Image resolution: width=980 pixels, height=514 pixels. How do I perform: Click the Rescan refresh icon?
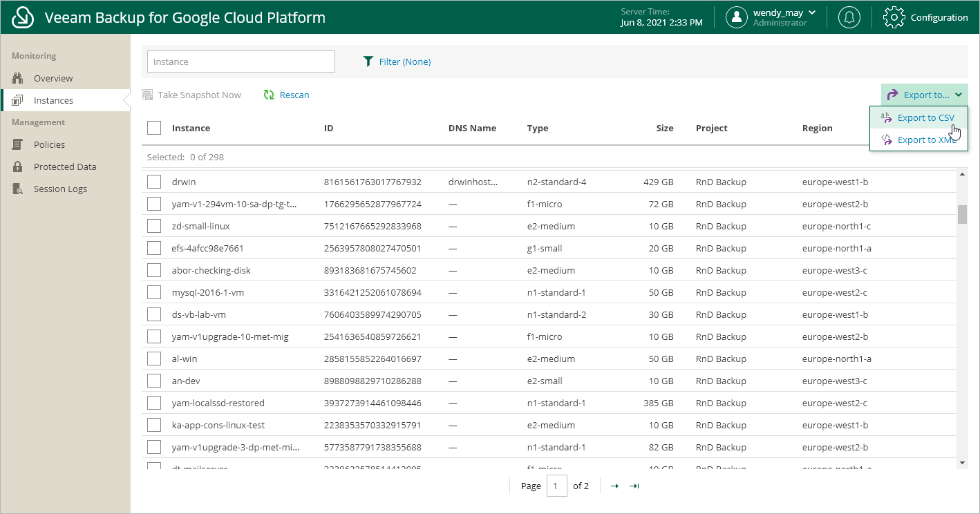[269, 95]
